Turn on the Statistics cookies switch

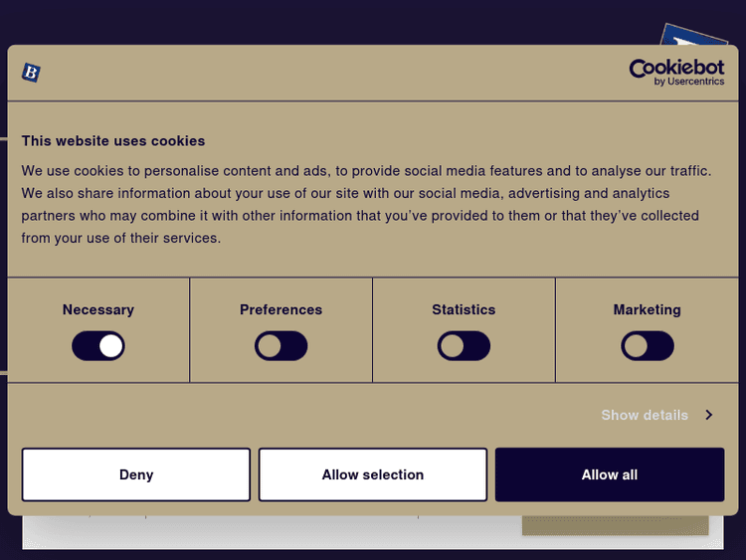pos(464,346)
